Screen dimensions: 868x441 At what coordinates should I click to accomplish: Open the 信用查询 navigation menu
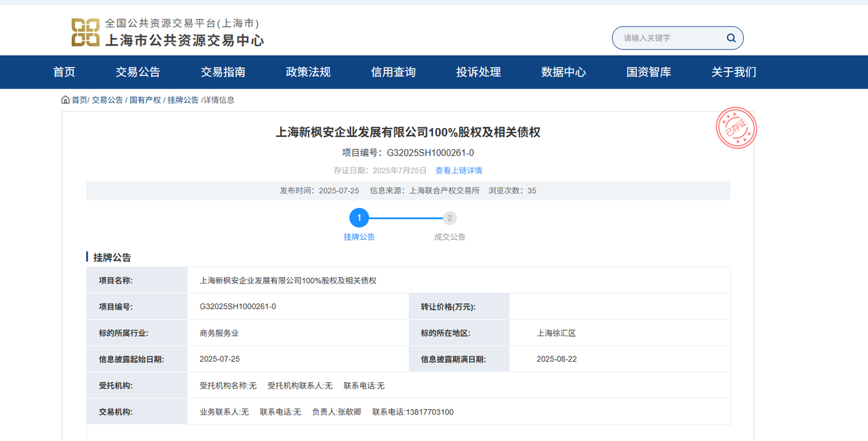[393, 72]
